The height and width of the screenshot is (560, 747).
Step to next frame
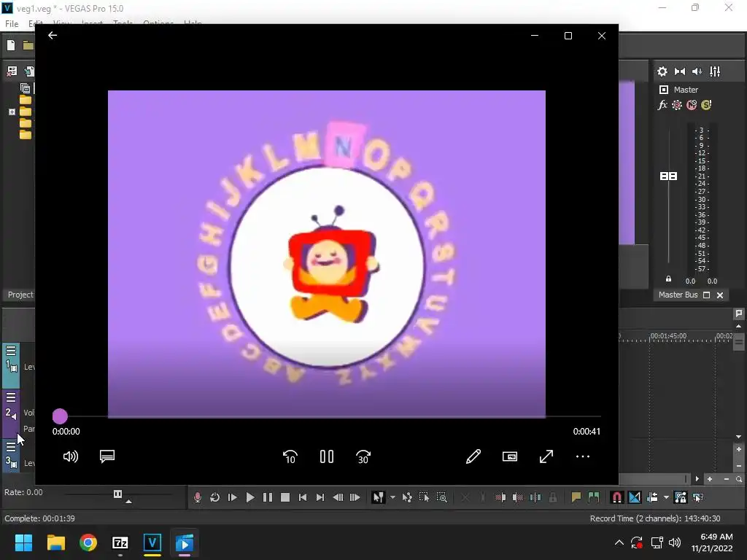[x=355, y=497]
